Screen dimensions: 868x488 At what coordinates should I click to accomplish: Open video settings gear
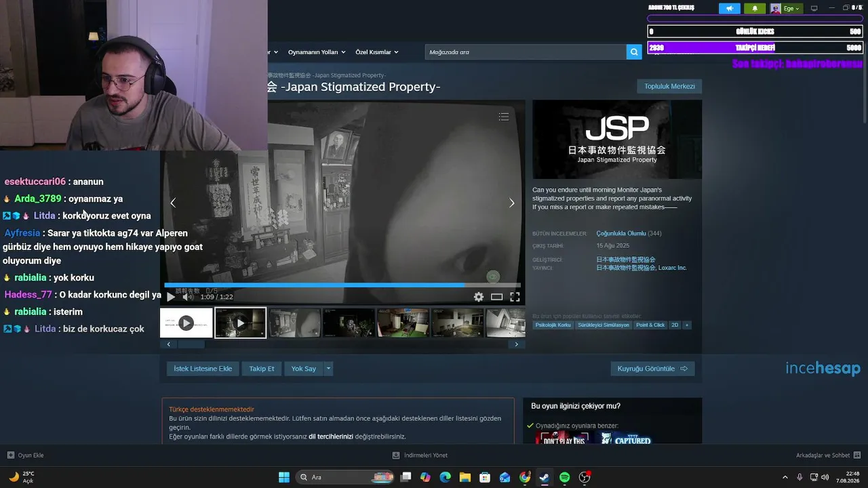point(479,297)
